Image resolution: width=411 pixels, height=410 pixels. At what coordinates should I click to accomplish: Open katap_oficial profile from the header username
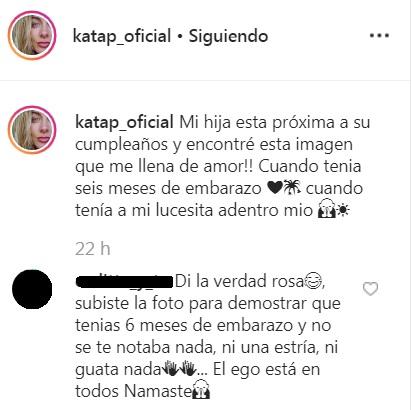click(122, 36)
